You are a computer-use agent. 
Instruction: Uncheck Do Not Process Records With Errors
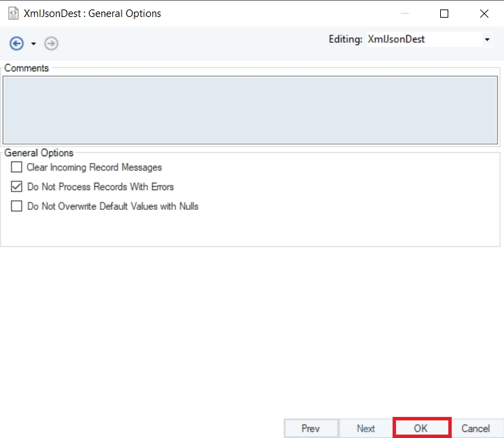tap(16, 186)
